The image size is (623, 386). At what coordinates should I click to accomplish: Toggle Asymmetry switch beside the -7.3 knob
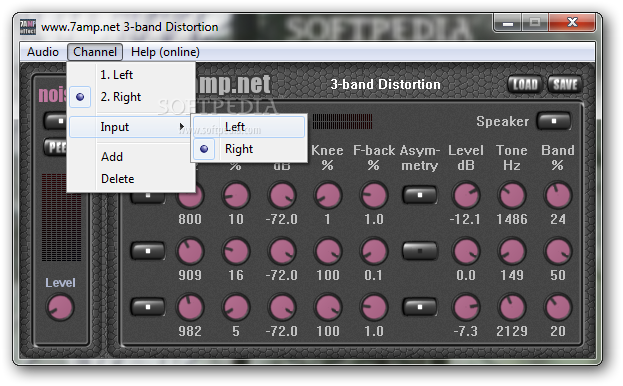(x=420, y=307)
